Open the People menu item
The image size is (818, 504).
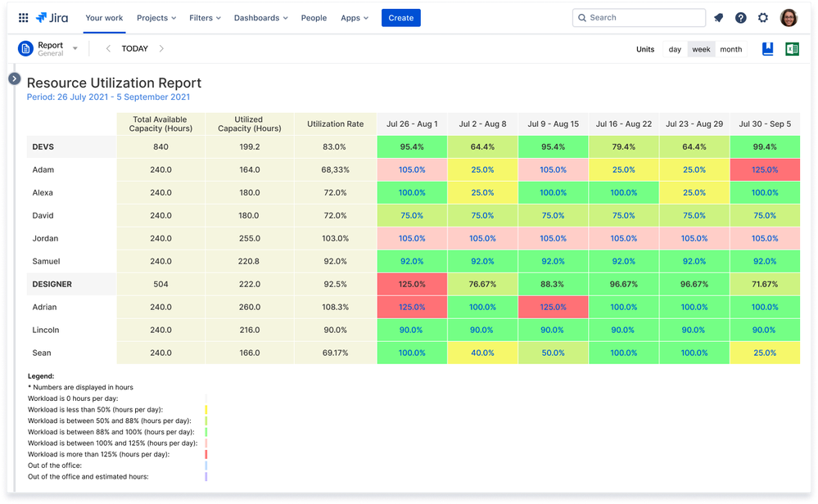click(314, 18)
